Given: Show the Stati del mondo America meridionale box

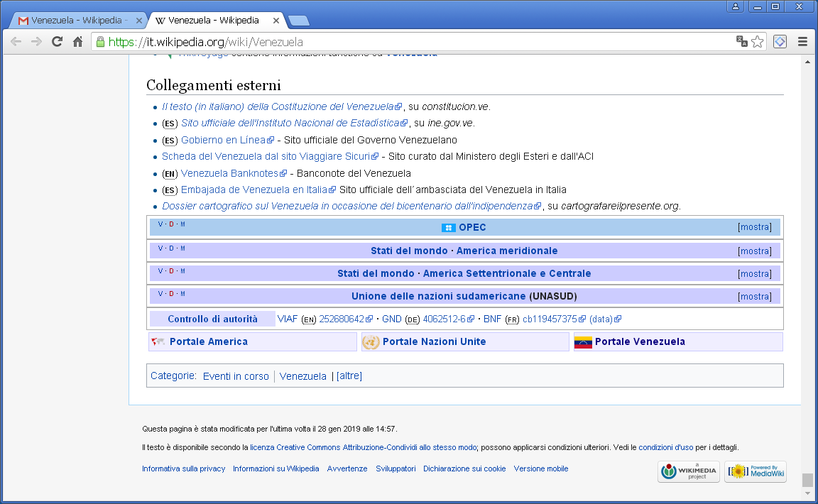Looking at the screenshot, I should click(x=754, y=251).
